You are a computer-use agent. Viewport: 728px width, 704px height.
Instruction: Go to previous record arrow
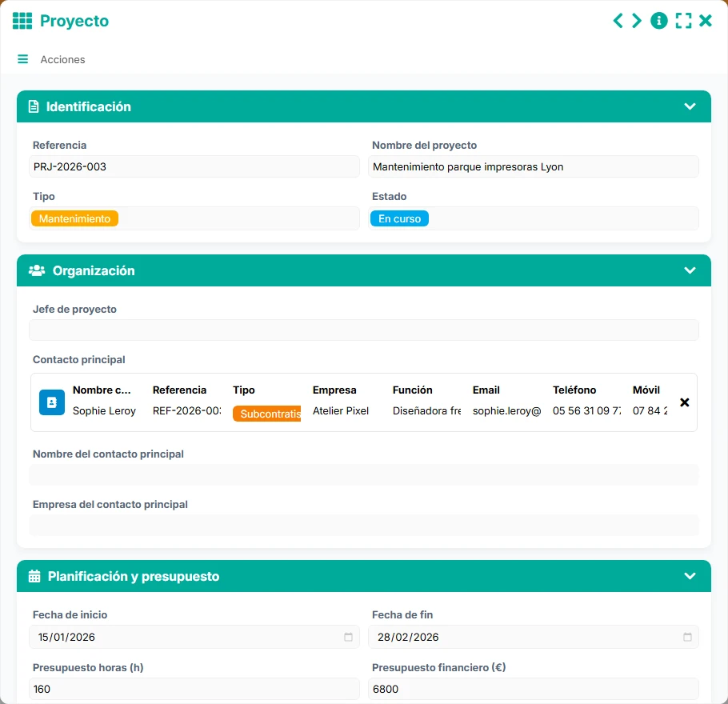click(618, 21)
